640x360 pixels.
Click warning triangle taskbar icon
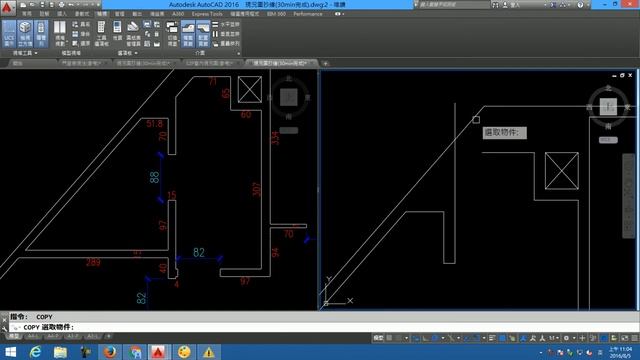click(x=209, y=352)
